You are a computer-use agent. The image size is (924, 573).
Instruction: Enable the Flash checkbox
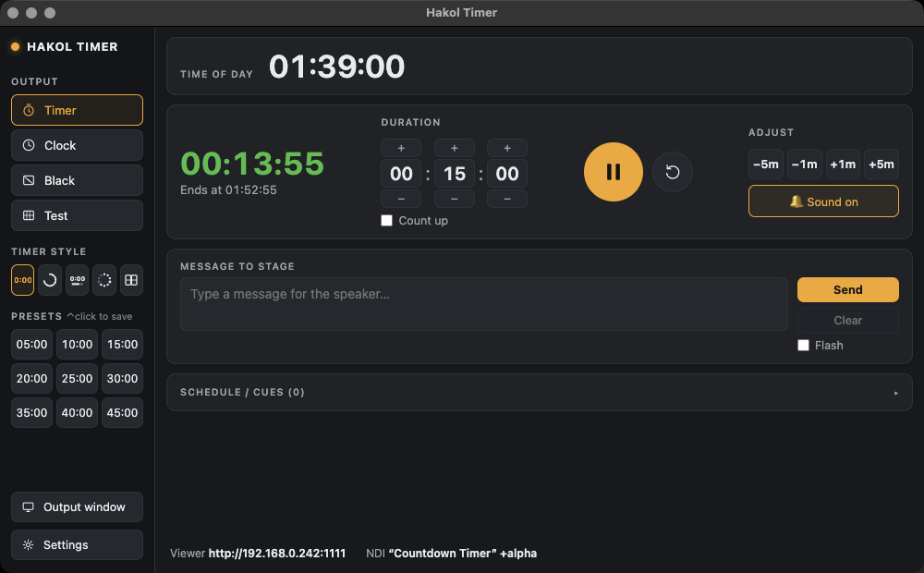coord(803,346)
